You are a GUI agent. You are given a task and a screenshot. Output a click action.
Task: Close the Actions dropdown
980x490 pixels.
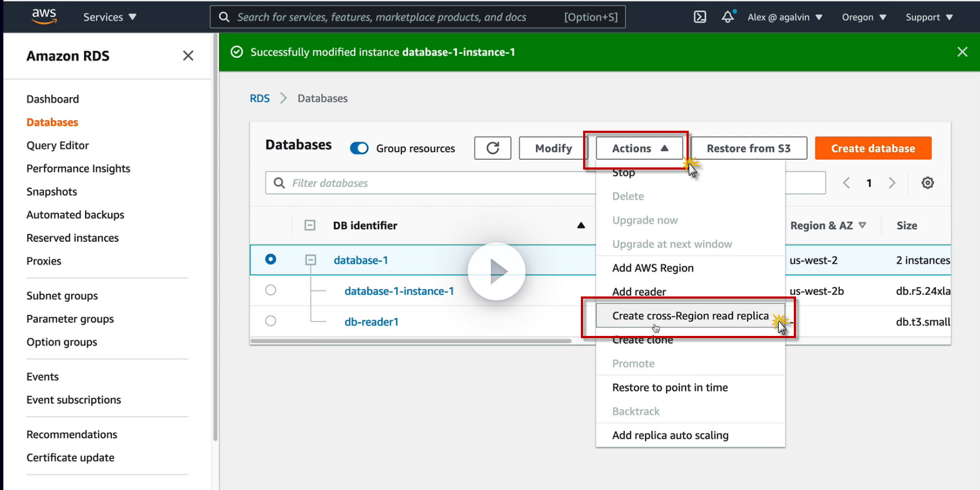pos(639,149)
